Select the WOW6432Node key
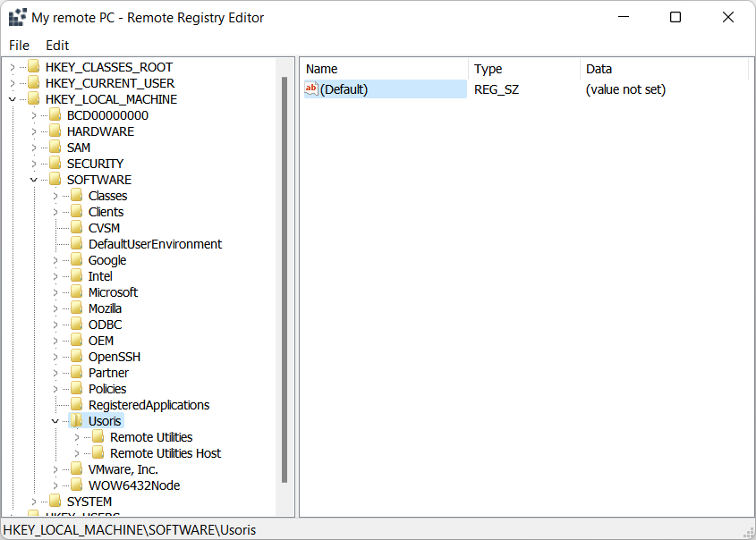Screen dimensions: 756x540 tap(133, 485)
